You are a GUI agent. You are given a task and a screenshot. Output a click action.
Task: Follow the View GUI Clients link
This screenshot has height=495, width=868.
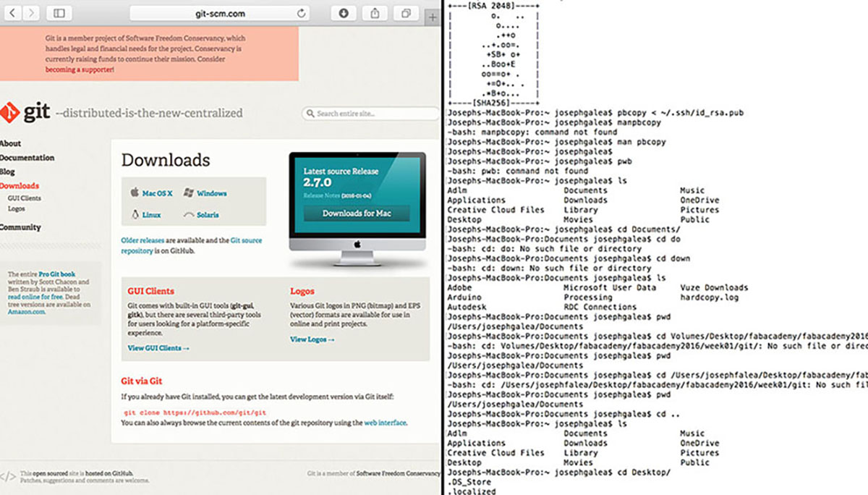coord(158,348)
